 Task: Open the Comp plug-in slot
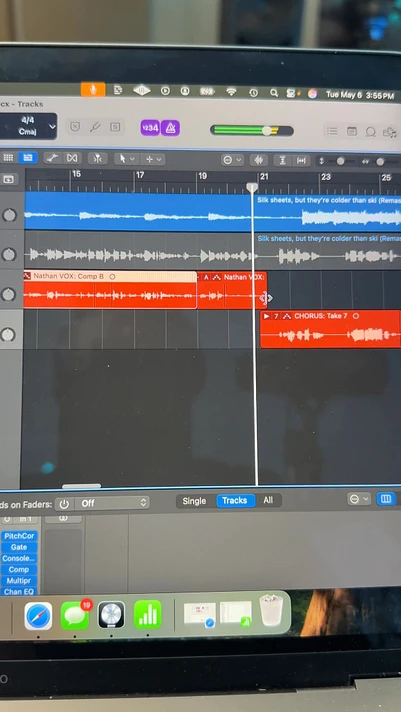click(x=19, y=569)
